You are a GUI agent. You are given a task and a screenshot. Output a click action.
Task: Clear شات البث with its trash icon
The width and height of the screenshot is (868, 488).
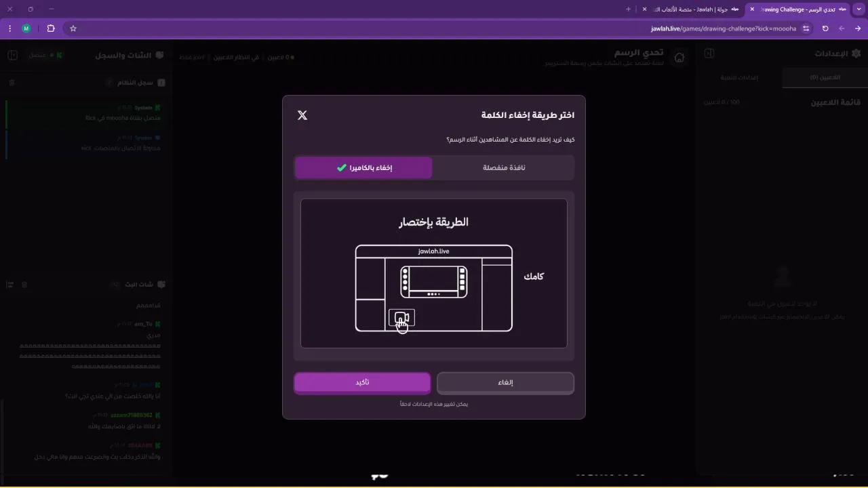(x=24, y=285)
